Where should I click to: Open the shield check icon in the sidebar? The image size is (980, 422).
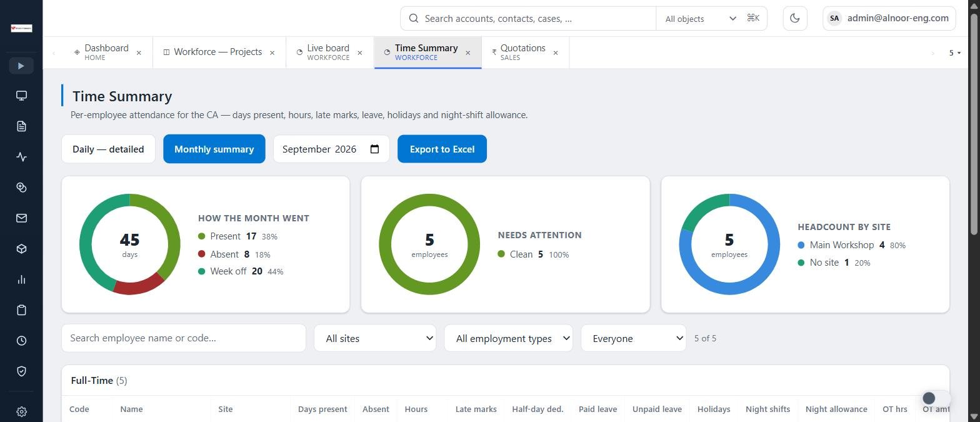(x=21, y=371)
